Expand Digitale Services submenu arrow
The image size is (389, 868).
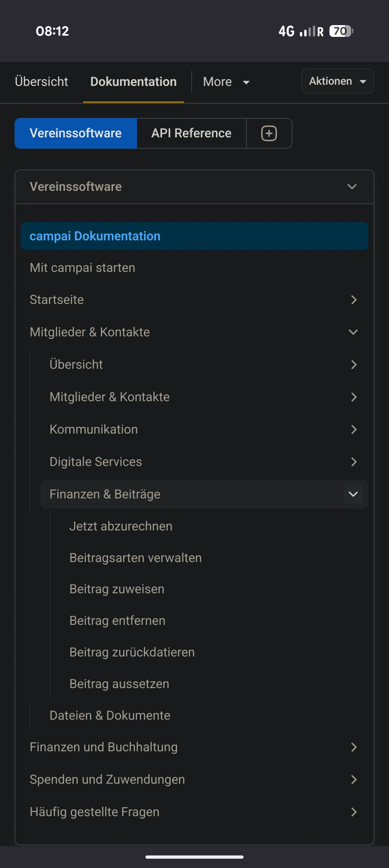[353, 462]
